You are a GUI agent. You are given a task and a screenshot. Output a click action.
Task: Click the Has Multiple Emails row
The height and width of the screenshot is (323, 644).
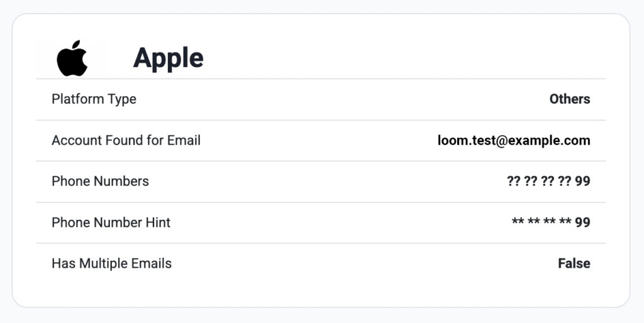coord(321,263)
